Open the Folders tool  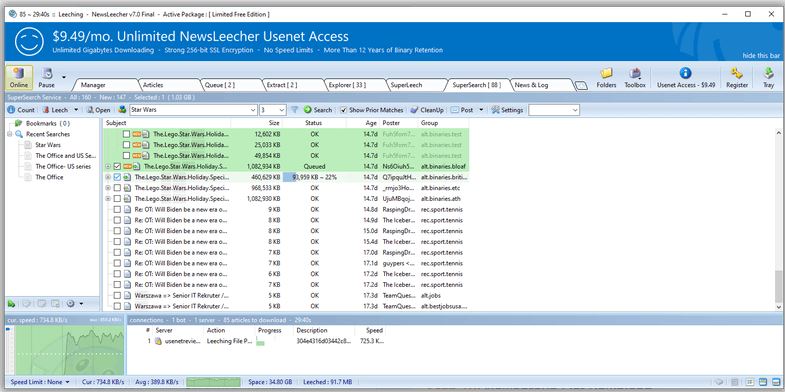click(606, 78)
